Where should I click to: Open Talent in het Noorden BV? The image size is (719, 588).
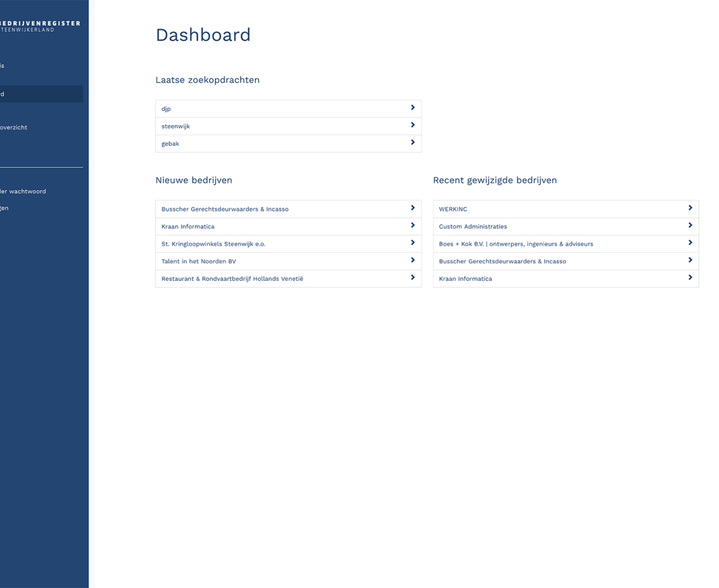click(x=288, y=261)
